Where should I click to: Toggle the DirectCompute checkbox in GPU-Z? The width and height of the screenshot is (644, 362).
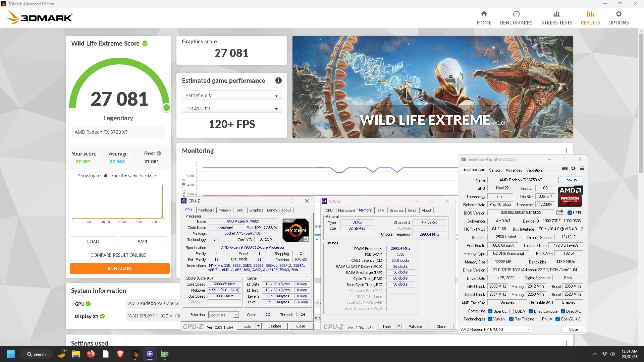coord(531,311)
